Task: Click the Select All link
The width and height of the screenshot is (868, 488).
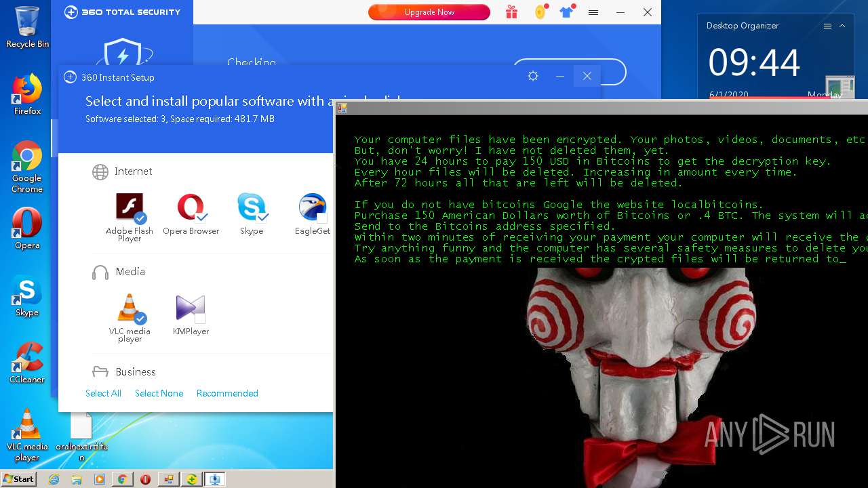Action: click(x=103, y=393)
